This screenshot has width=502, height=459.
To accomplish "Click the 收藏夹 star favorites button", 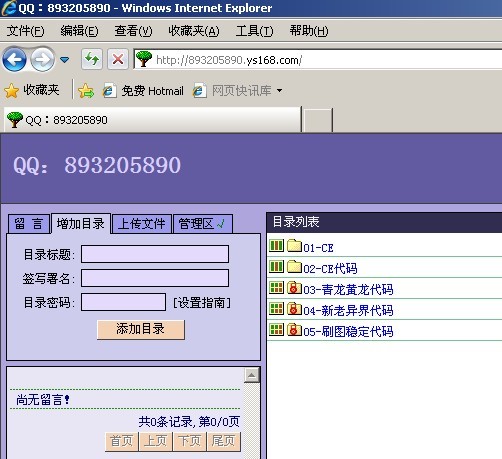I will click(x=32, y=90).
